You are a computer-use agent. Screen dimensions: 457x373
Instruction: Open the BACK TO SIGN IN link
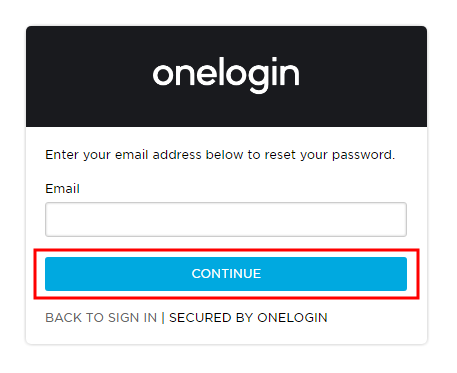[x=101, y=318]
